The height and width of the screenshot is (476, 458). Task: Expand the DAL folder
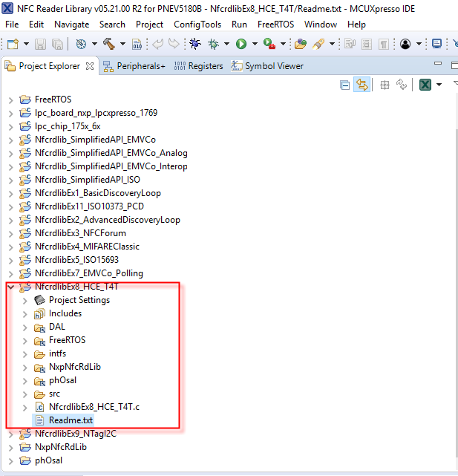[25, 327]
